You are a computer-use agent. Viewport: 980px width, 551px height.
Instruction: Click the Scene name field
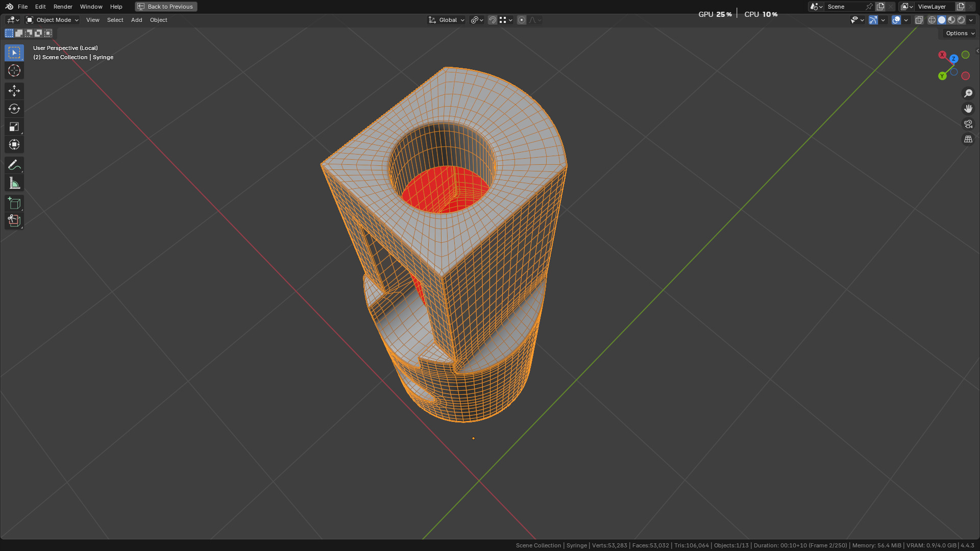pyautogui.click(x=845, y=7)
